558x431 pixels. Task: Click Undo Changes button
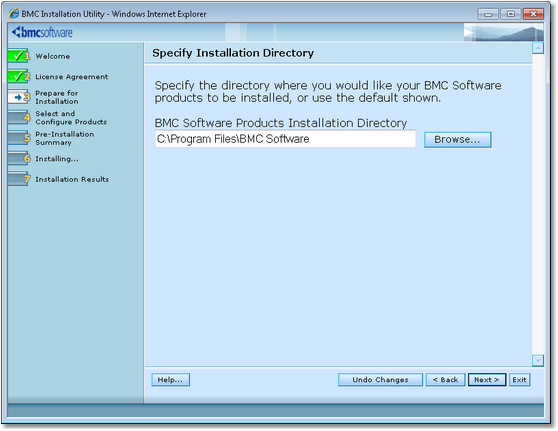pos(380,380)
